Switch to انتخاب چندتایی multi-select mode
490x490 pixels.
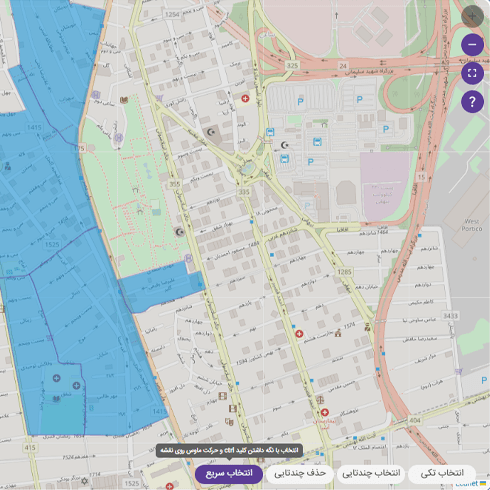click(371, 474)
